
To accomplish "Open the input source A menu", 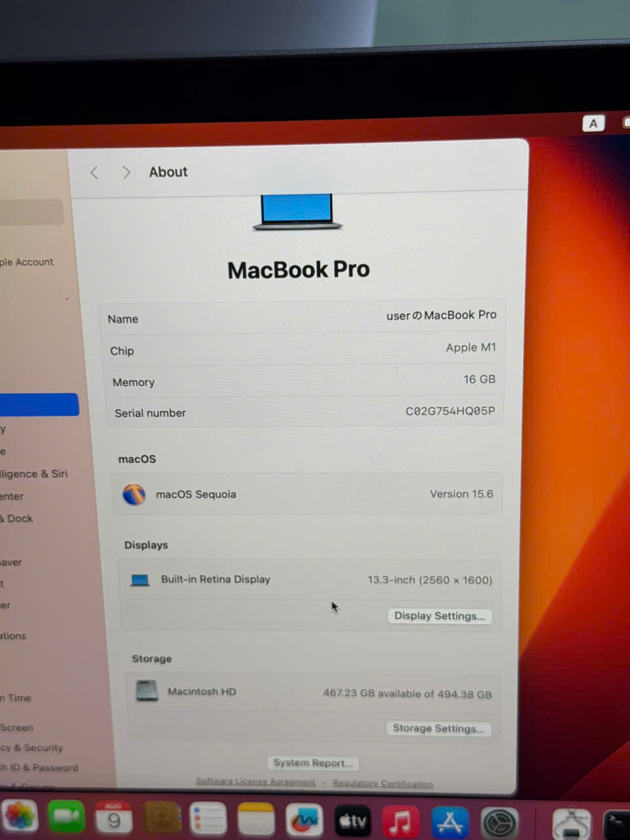I will tap(593, 123).
